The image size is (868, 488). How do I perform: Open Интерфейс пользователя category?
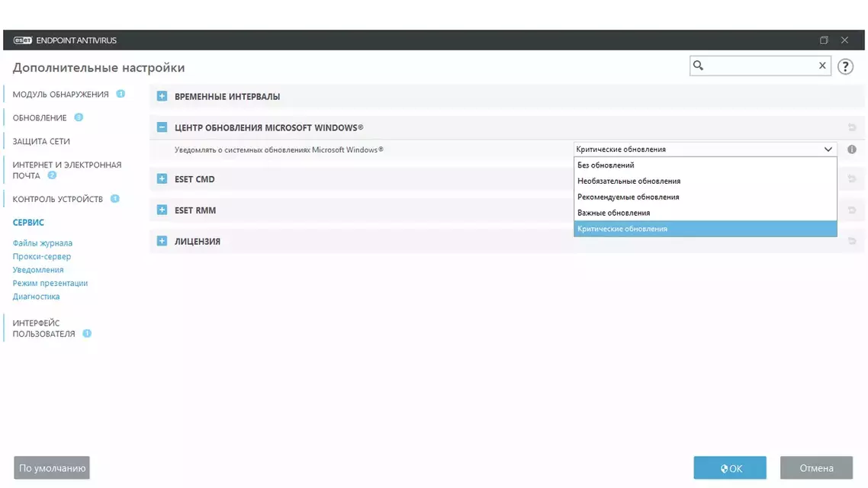click(43, 328)
